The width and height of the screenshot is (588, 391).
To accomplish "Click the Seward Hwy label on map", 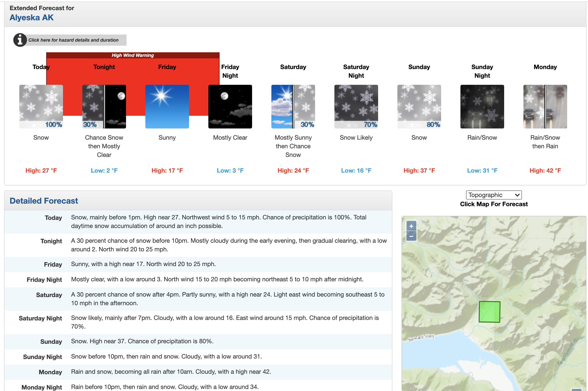I will pyautogui.click(x=421, y=337).
